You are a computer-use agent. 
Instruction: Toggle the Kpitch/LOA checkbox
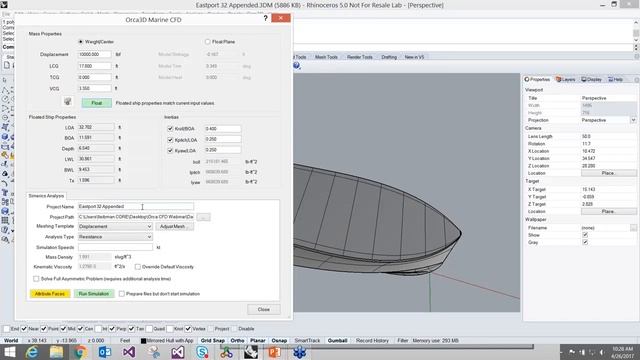tap(170, 140)
